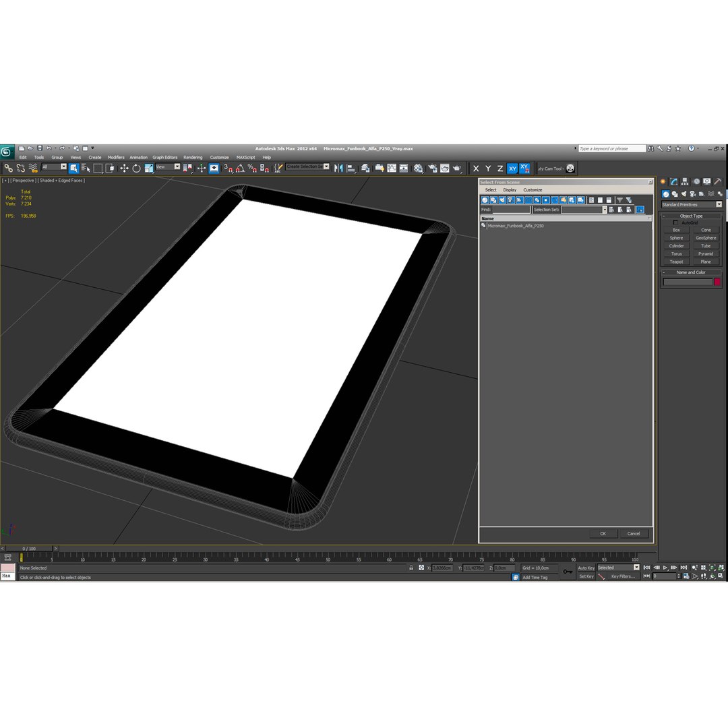Click the teapot Render Production icon
Image resolution: width=728 pixels, height=728 pixels.
pos(457,168)
